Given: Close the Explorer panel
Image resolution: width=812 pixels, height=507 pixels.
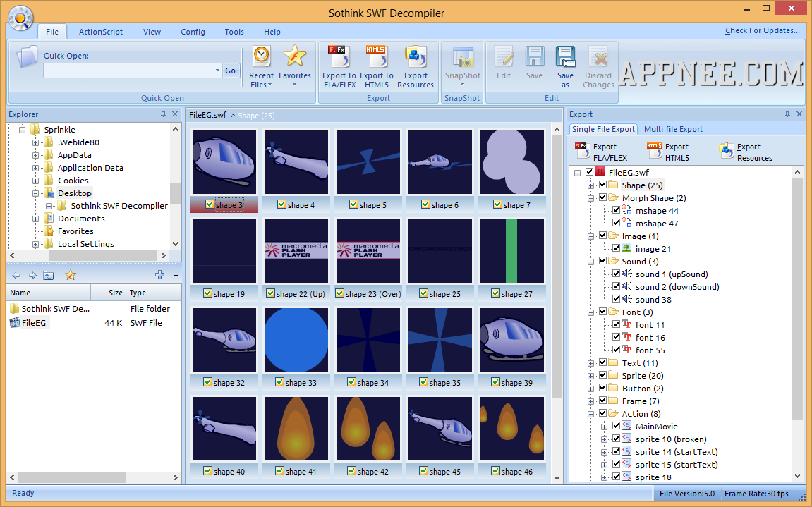Looking at the screenshot, I should click(x=175, y=114).
